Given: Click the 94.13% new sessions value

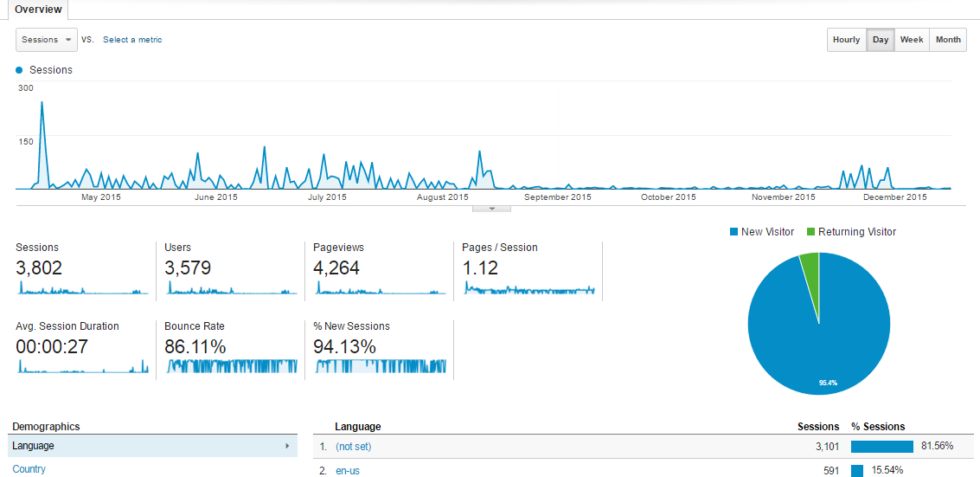Looking at the screenshot, I should 344,346.
